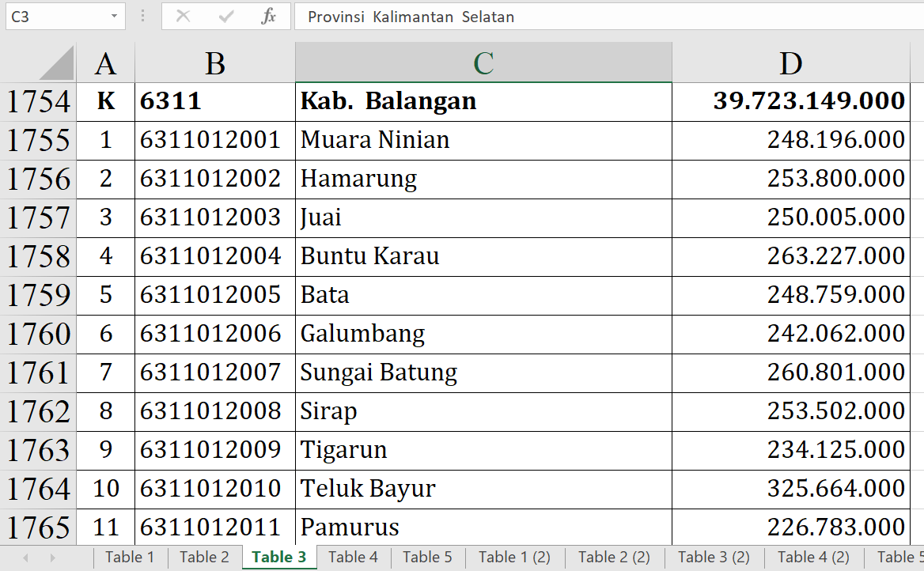The height and width of the screenshot is (571, 924).
Task: Click the Select All corner triangle
Action: click(x=57, y=63)
